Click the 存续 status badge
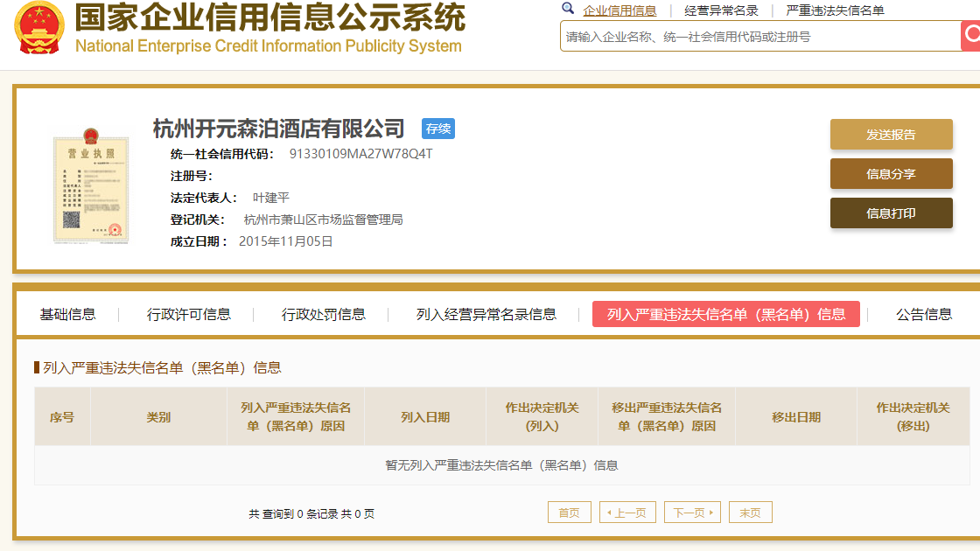 point(438,129)
